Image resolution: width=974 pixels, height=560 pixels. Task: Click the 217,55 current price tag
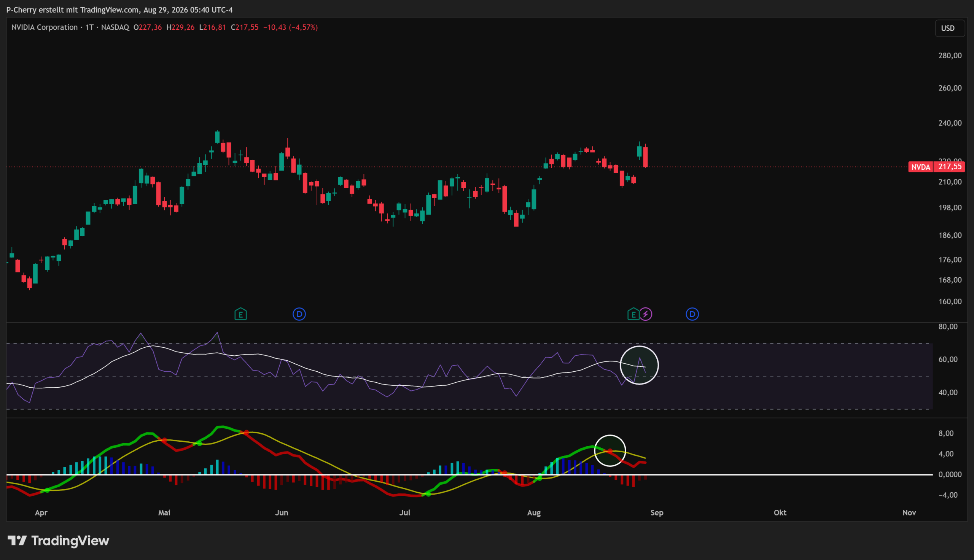pos(950,167)
